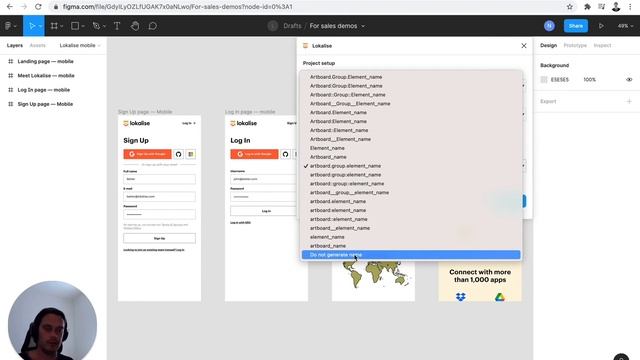Bookmark this page with the star icon
The image size is (640, 360).
point(570,7)
